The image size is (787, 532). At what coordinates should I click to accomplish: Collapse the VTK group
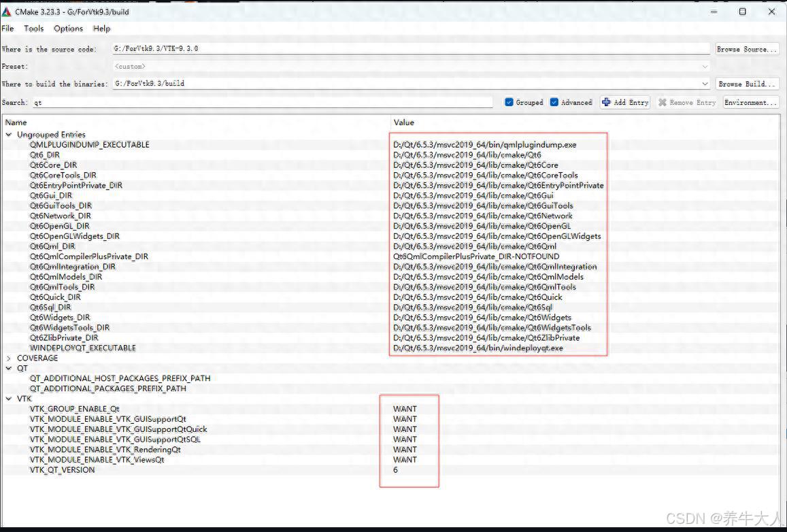click(x=9, y=399)
